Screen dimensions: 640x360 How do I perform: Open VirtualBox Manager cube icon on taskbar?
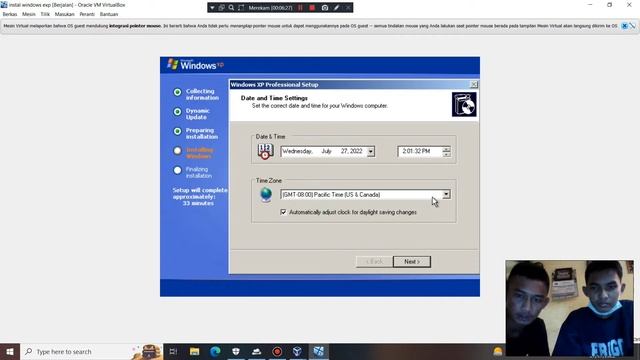click(x=298, y=351)
